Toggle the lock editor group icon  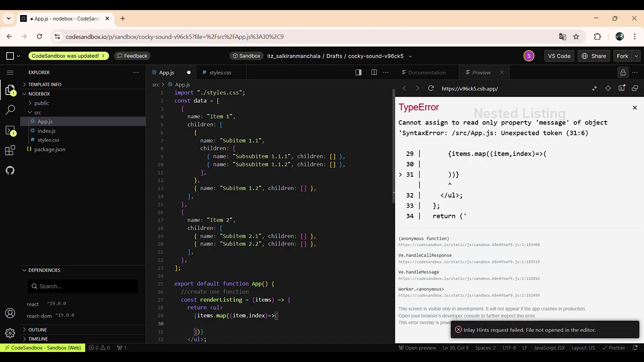tap(623, 72)
